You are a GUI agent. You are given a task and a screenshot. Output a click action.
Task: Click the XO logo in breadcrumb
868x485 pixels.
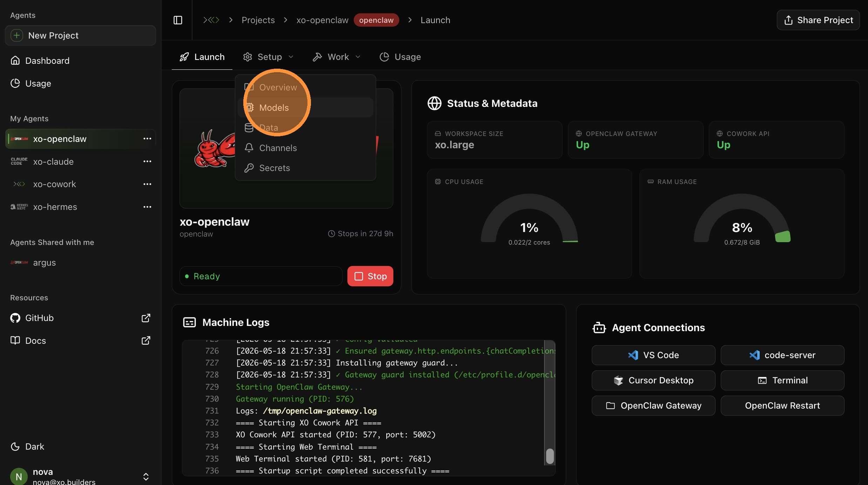coord(211,20)
